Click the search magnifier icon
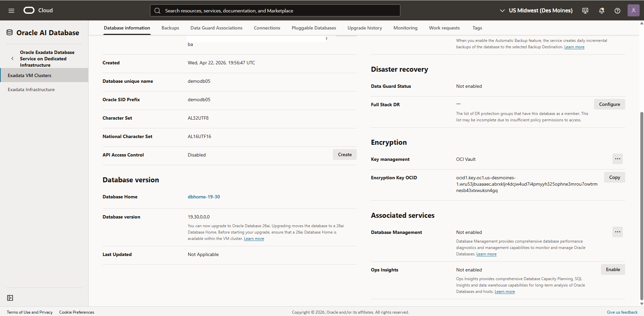 tap(157, 11)
